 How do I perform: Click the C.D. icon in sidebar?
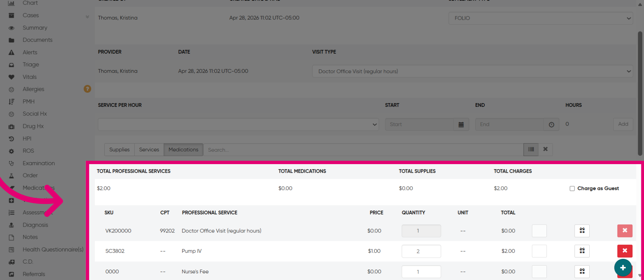pyautogui.click(x=11, y=262)
